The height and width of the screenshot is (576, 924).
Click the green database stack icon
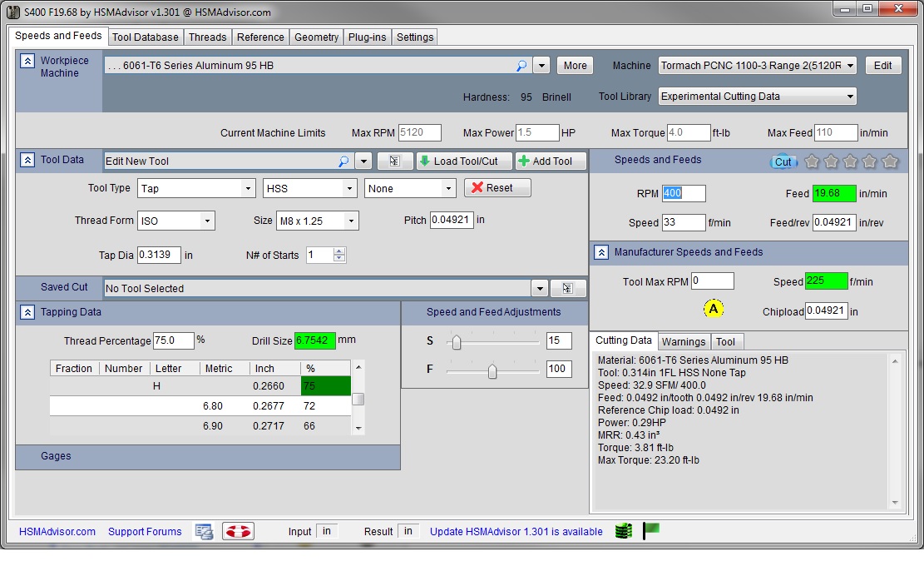tap(624, 531)
